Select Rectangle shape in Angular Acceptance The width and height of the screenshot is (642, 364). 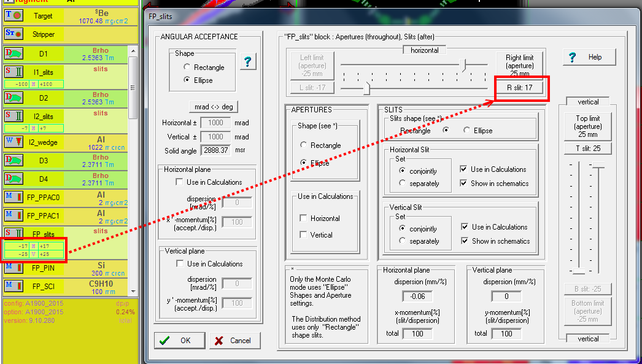(187, 67)
